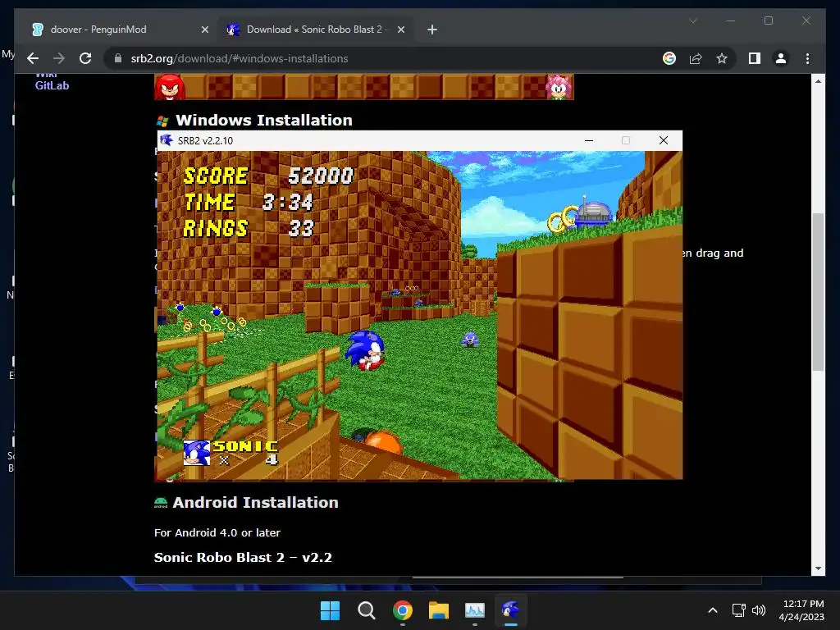
Task: Click the SRB2 v2.2.10 window title icon
Action: (167, 140)
